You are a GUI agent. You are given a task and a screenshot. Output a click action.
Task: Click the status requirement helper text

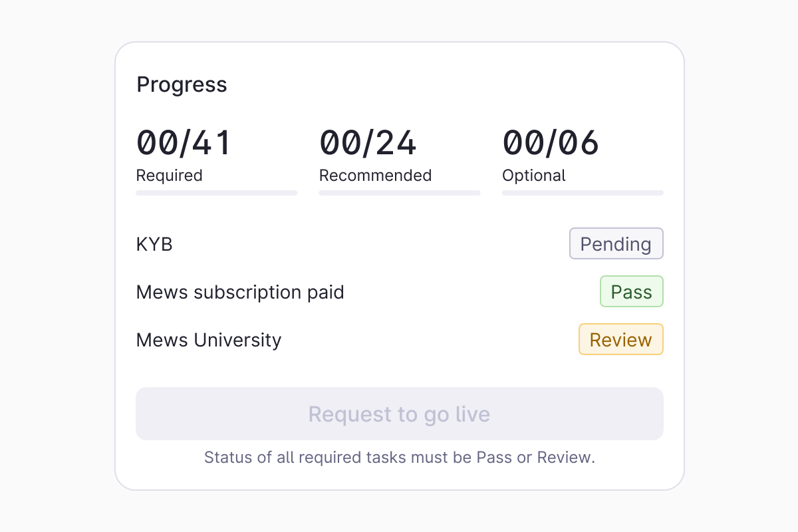[x=399, y=458]
